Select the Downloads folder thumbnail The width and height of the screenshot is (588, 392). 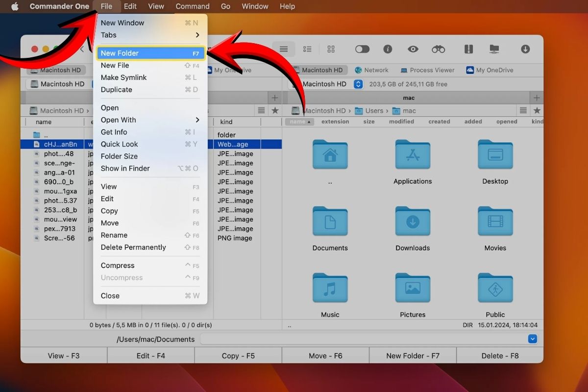point(413,224)
